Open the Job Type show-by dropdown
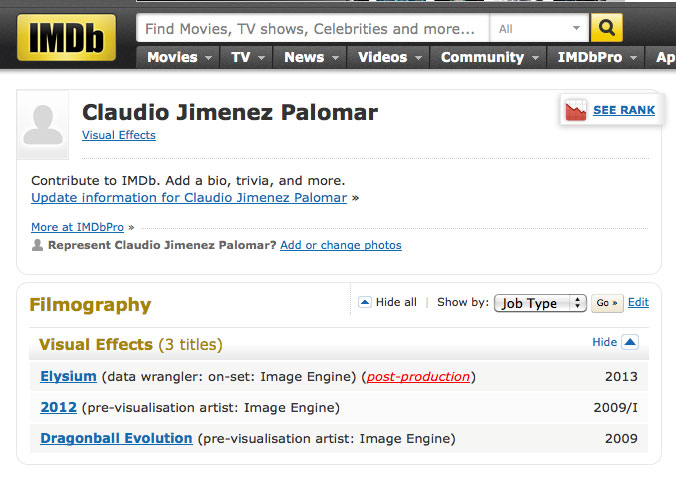 pyautogui.click(x=540, y=303)
